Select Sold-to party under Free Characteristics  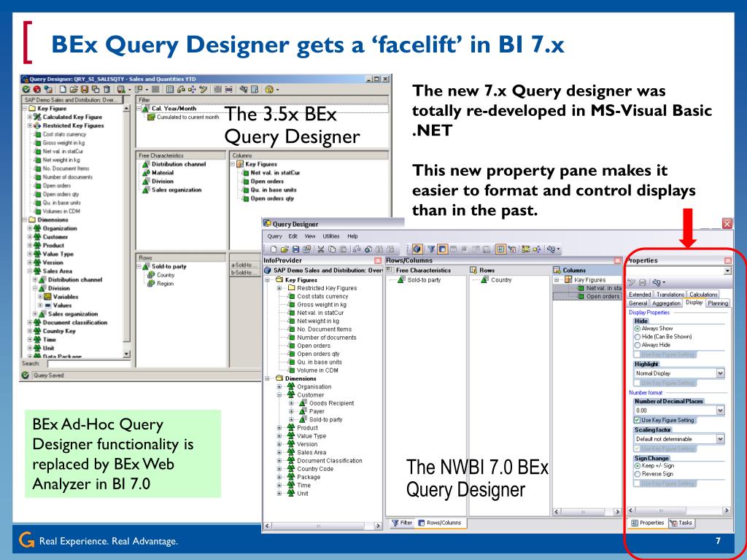[x=424, y=280]
